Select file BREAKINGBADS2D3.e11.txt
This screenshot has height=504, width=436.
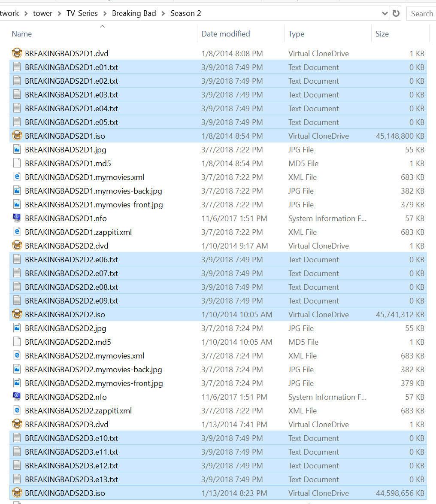[218, 452]
